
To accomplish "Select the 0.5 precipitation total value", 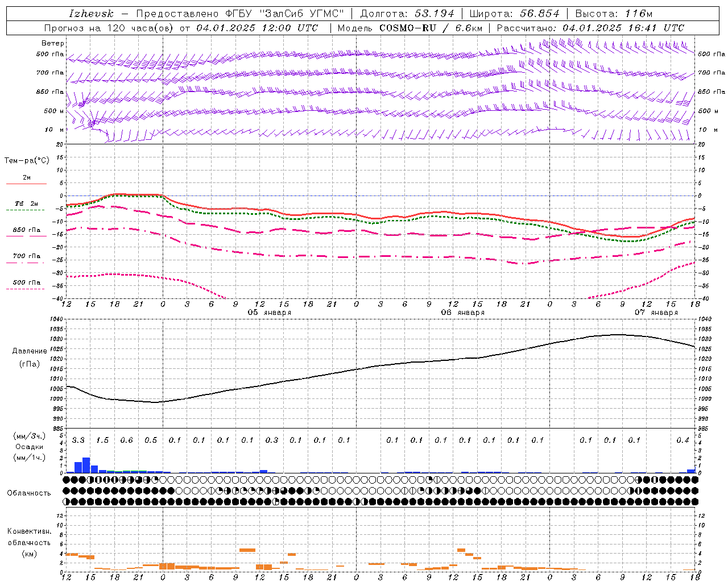I will [151, 440].
